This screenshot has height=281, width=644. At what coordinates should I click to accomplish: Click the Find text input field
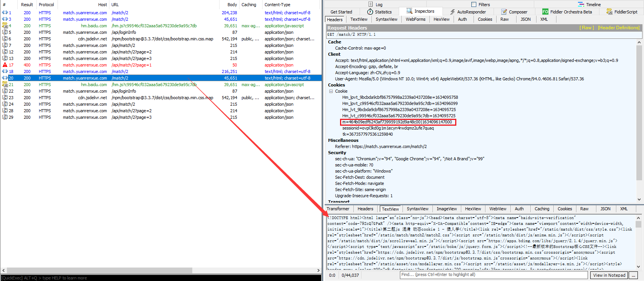[493, 275]
